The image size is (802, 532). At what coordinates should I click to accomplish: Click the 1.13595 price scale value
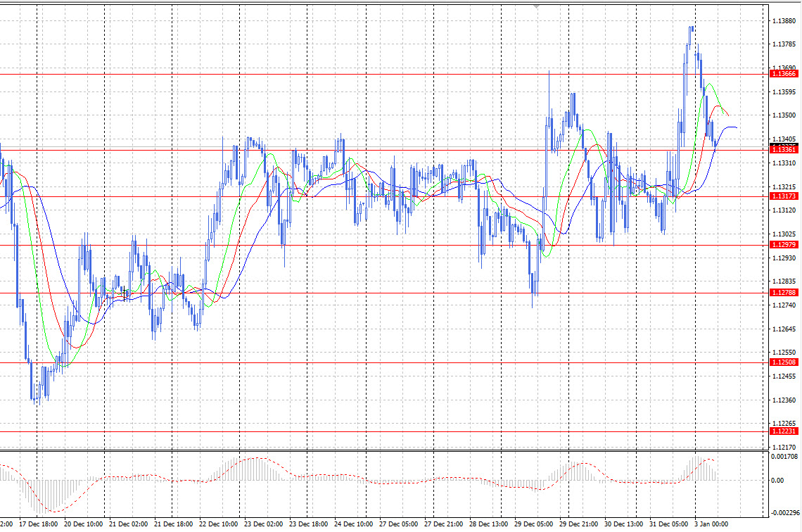(784, 92)
